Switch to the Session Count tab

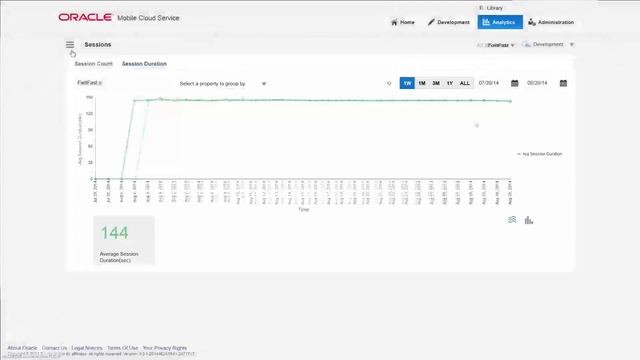pos(93,64)
